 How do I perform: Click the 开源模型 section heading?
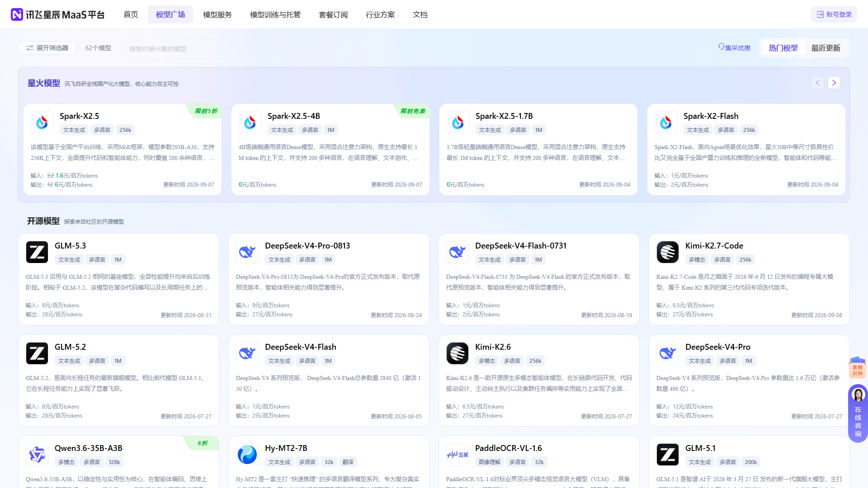click(x=43, y=221)
